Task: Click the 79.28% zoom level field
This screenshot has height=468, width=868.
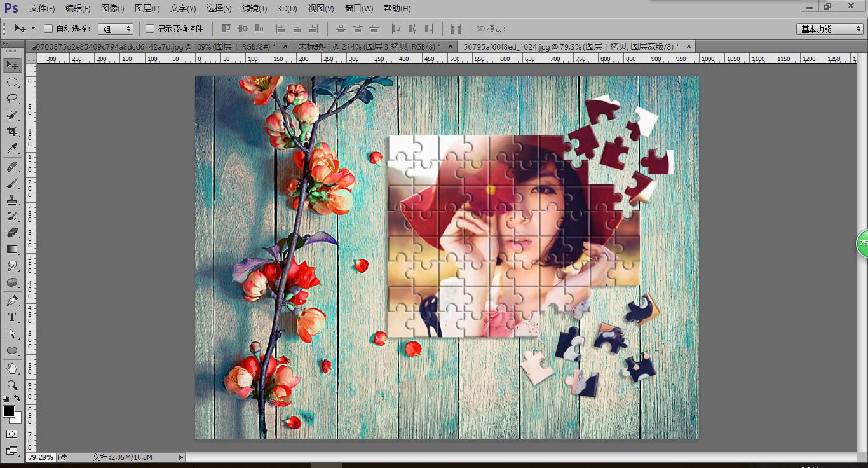Action: point(41,457)
